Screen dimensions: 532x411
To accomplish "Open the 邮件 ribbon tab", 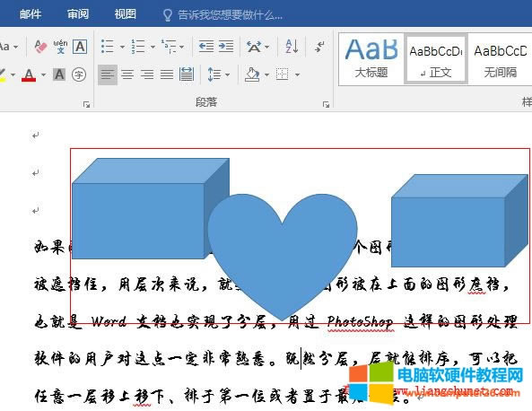I will pos(31,14).
